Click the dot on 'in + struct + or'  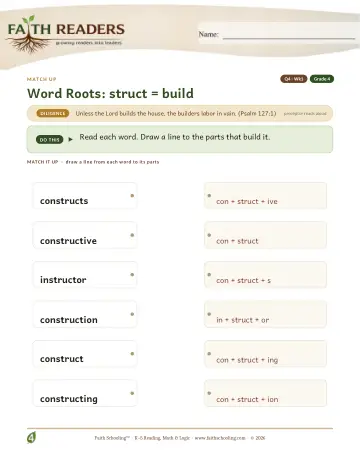(x=209, y=314)
